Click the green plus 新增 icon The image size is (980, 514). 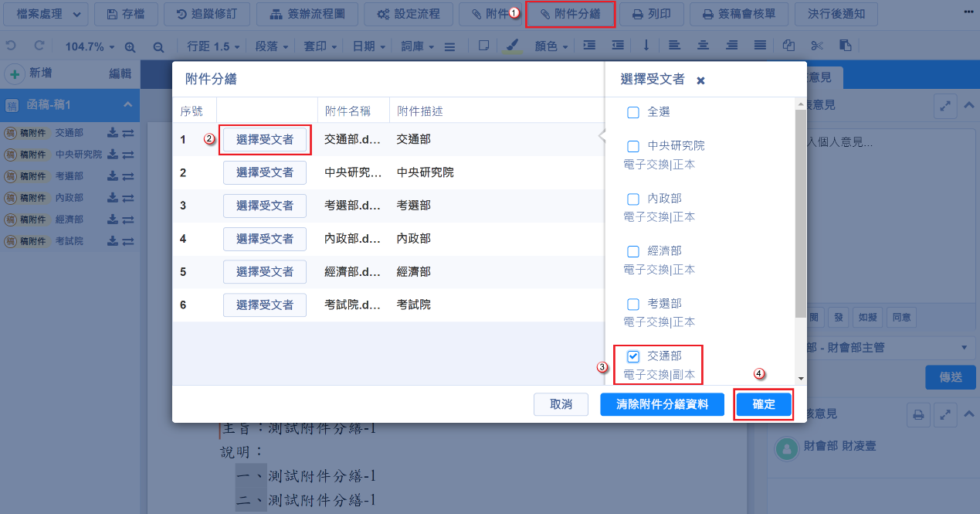[x=14, y=74]
